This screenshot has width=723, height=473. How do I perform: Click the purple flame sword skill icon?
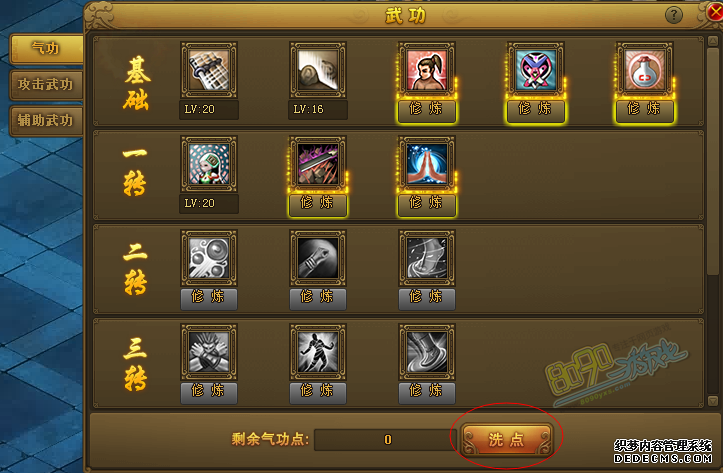318,164
